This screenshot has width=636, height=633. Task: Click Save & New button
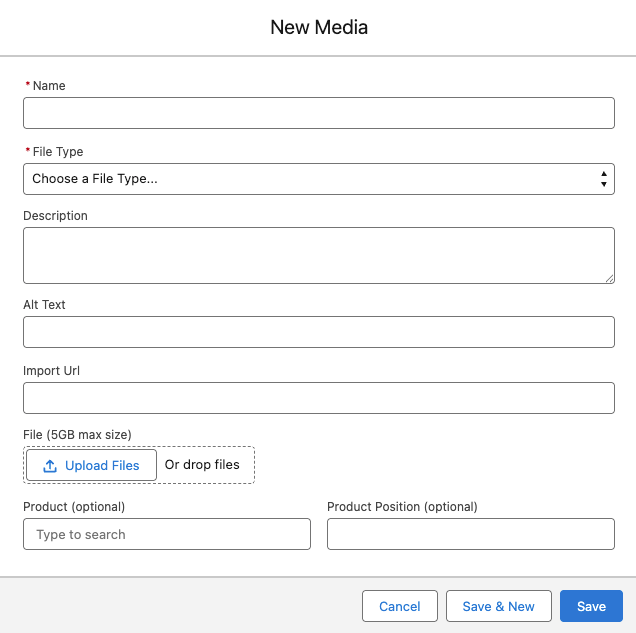click(x=498, y=606)
